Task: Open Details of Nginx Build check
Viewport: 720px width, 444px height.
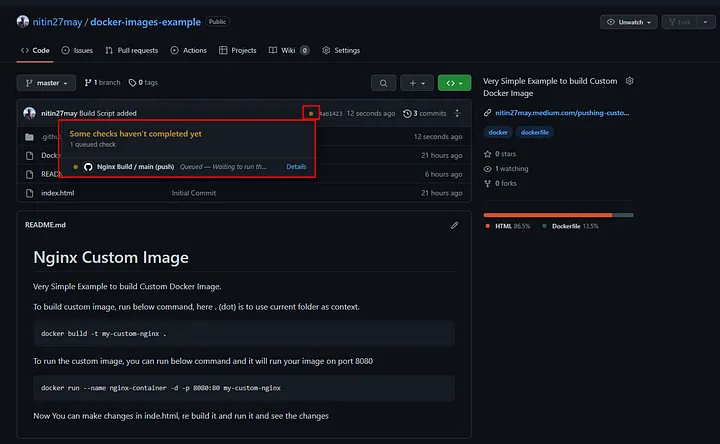Action: (296, 167)
